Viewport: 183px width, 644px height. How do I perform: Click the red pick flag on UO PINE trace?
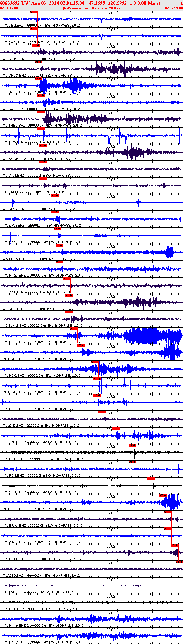click(x=67, y=279)
